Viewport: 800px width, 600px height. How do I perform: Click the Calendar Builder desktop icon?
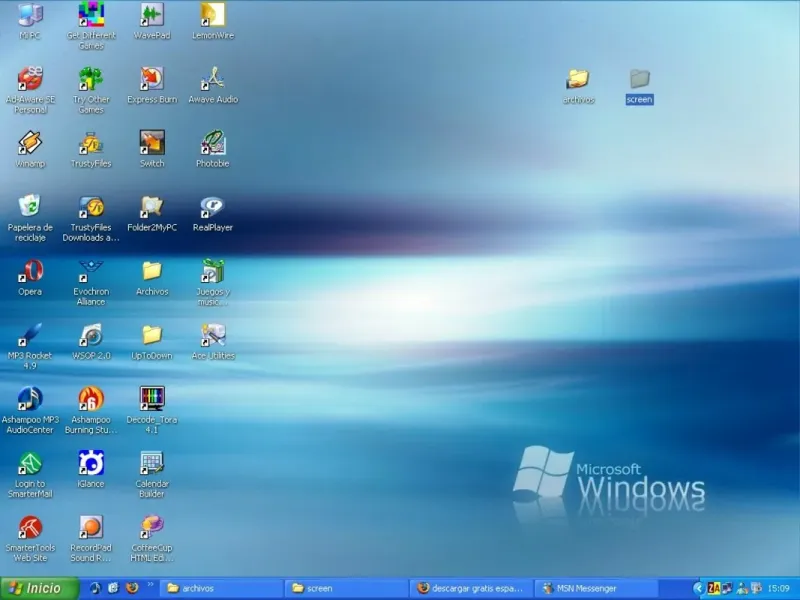click(x=152, y=463)
